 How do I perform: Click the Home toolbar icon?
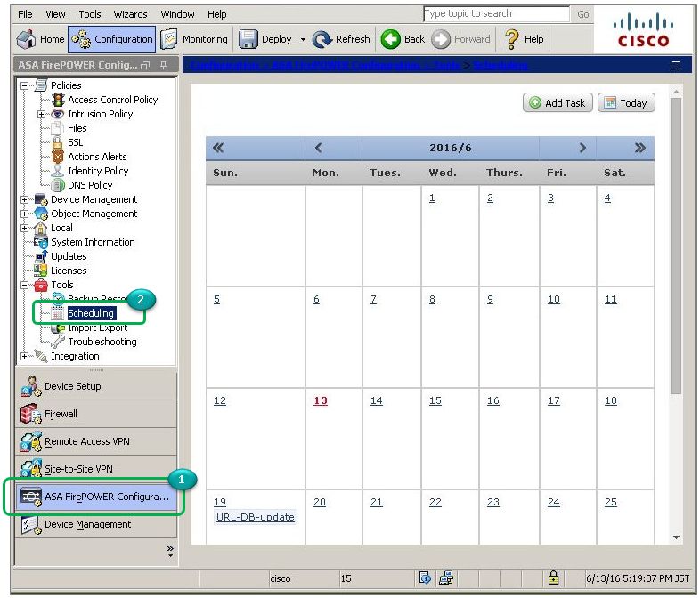(x=26, y=39)
